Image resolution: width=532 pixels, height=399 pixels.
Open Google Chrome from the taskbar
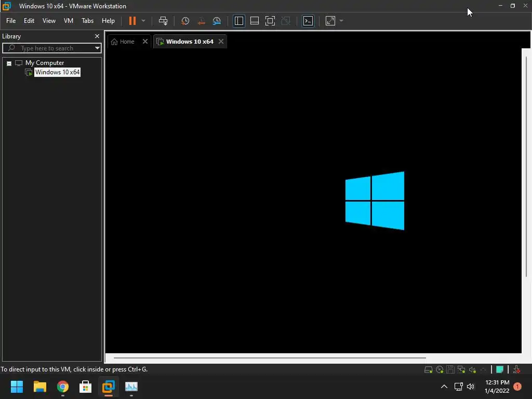pos(63,387)
